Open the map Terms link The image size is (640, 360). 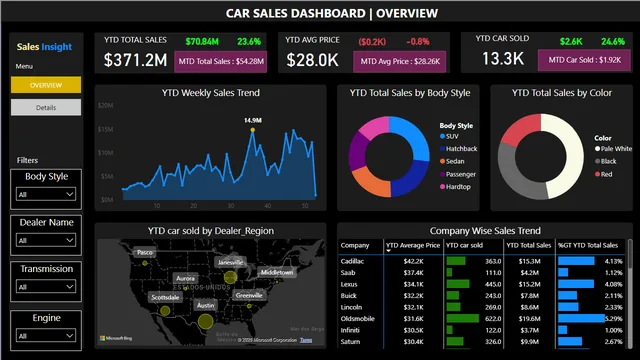point(306,340)
